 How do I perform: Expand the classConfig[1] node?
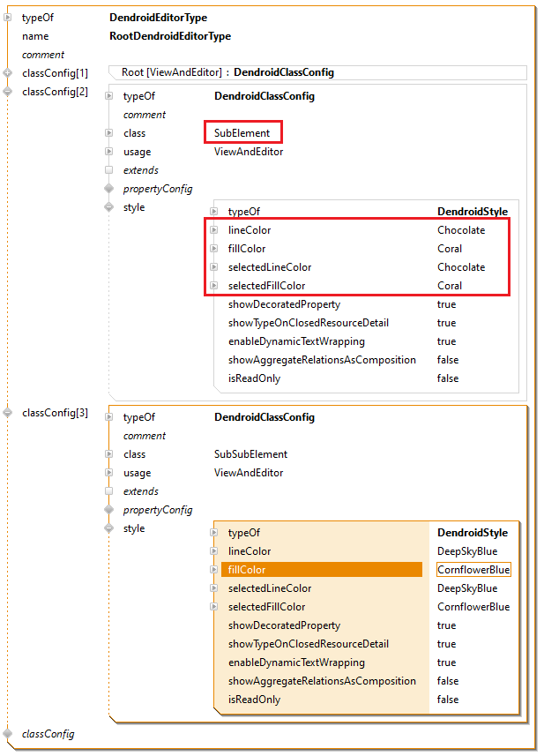8,72
